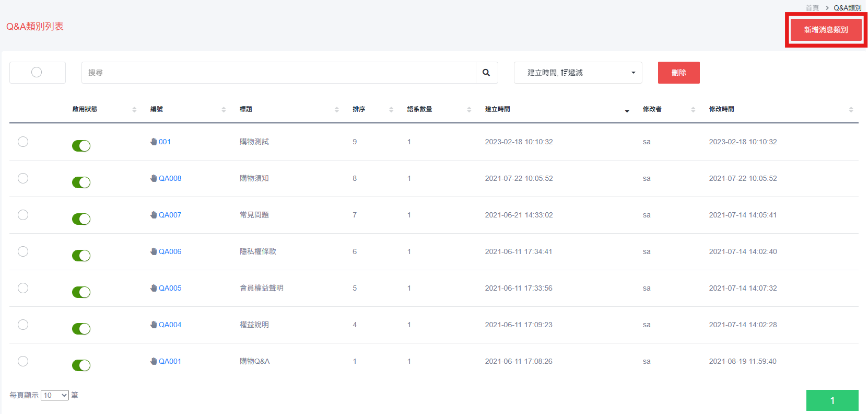The width and height of the screenshot is (868, 414).
Task: Select the row checkbox for QA005
Action: tap(23, 288)
